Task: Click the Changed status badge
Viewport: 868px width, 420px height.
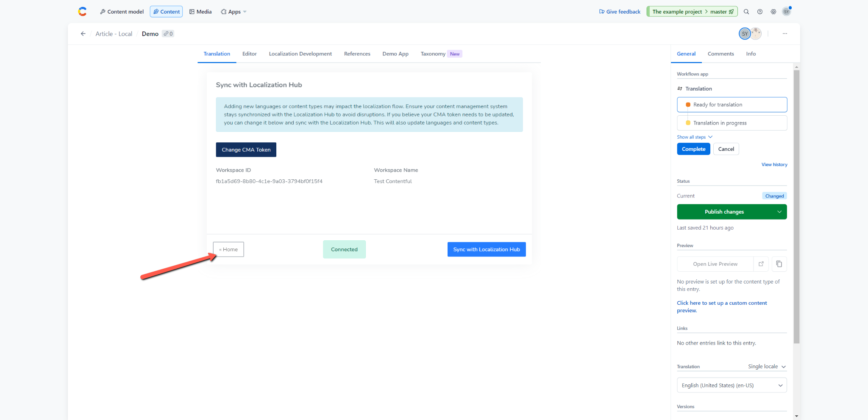Action: [x=774, y=196]
